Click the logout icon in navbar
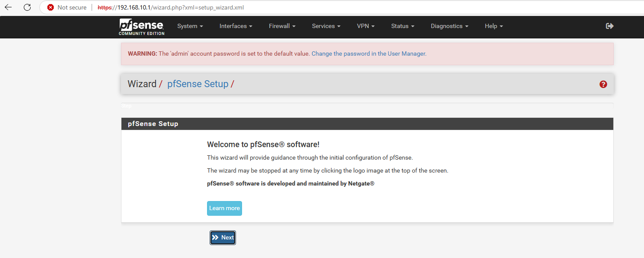The image size is (644, 258). click(610, 26)
